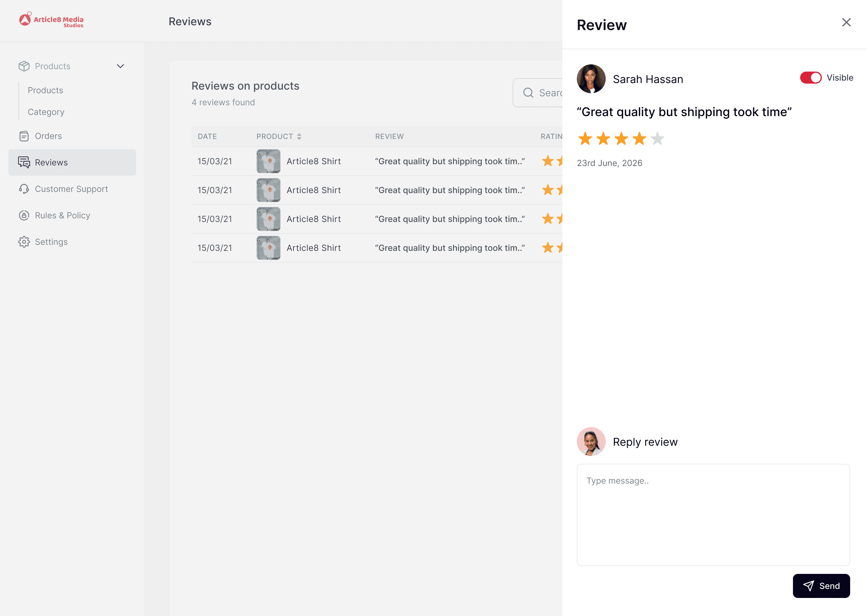Viewport: 867px width, 616px height.
Task: Click the Customer Support headset icon
Action: click(24, 189)
